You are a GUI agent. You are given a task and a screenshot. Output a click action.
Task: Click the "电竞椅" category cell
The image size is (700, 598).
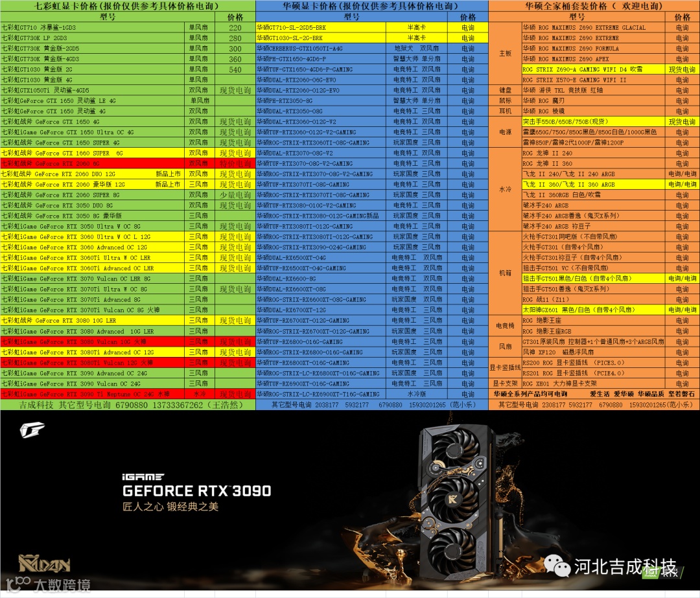point(506,326)
